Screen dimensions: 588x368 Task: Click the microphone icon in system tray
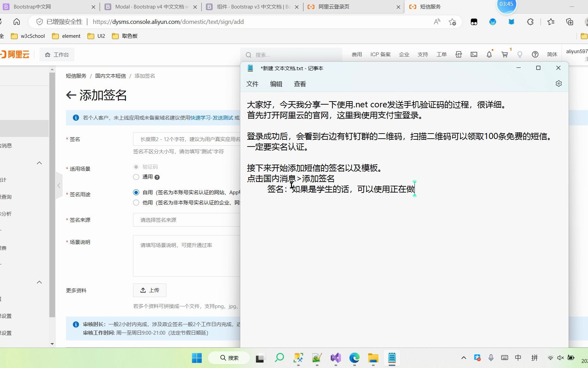[x=491, y=357]
